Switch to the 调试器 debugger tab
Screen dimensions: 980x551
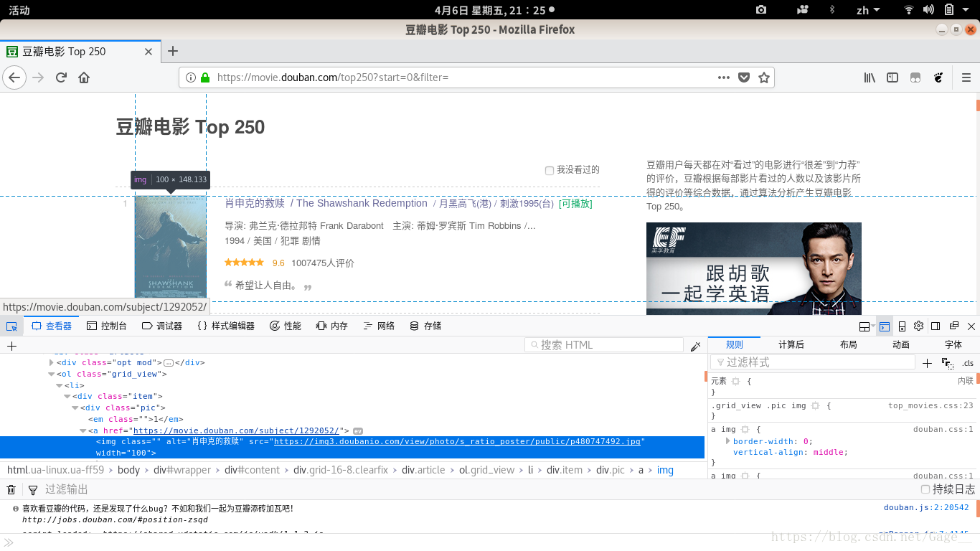162,326
